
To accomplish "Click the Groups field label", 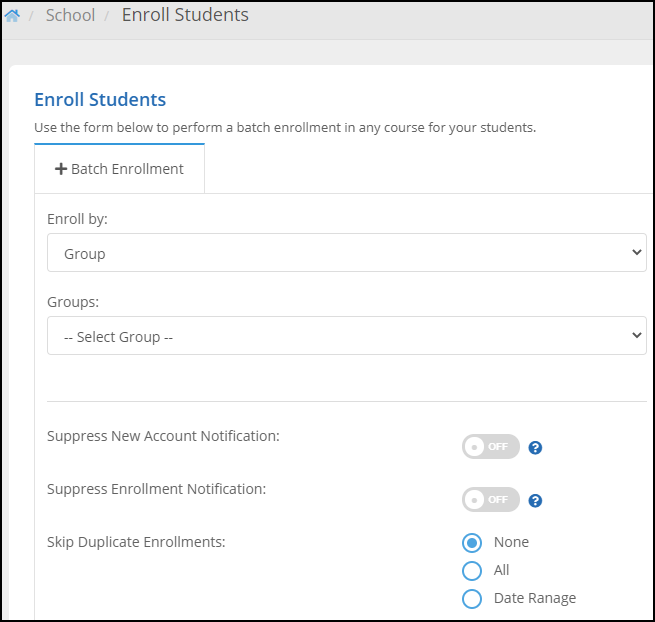I will click(73, 301).
